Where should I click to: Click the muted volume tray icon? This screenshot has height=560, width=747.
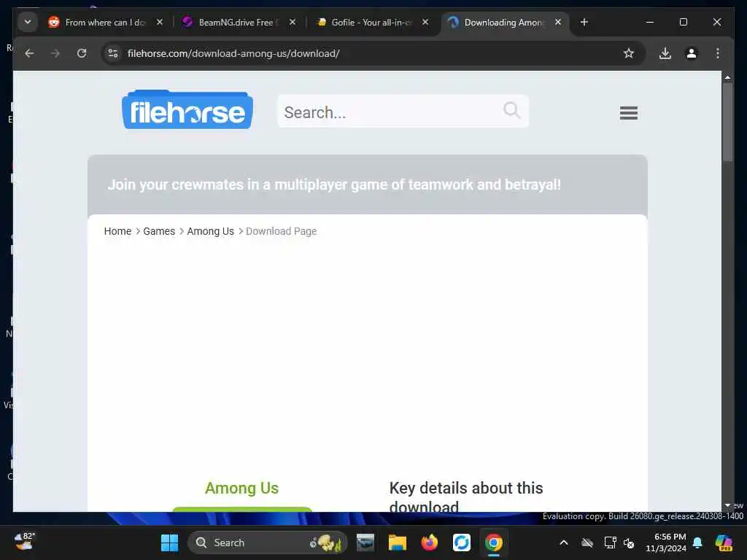pos(629,542)
